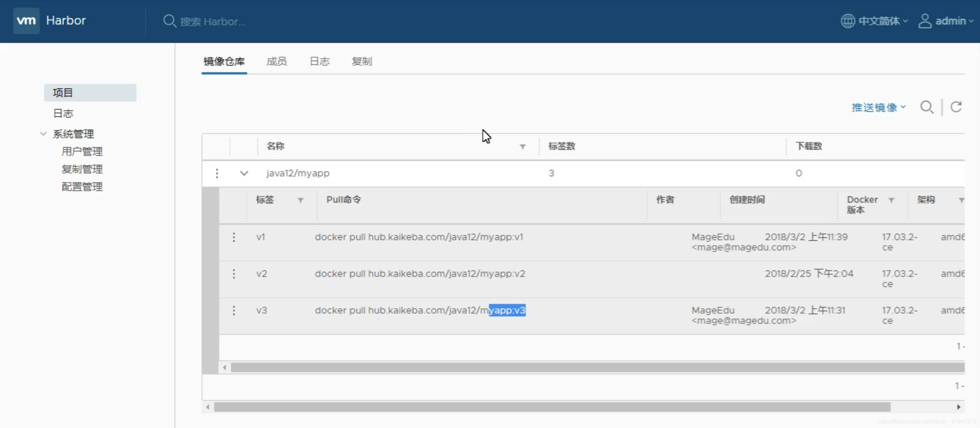Select 日志 in the sidebar
Screen dimensions: 980x428
click(x=63, y=114)
